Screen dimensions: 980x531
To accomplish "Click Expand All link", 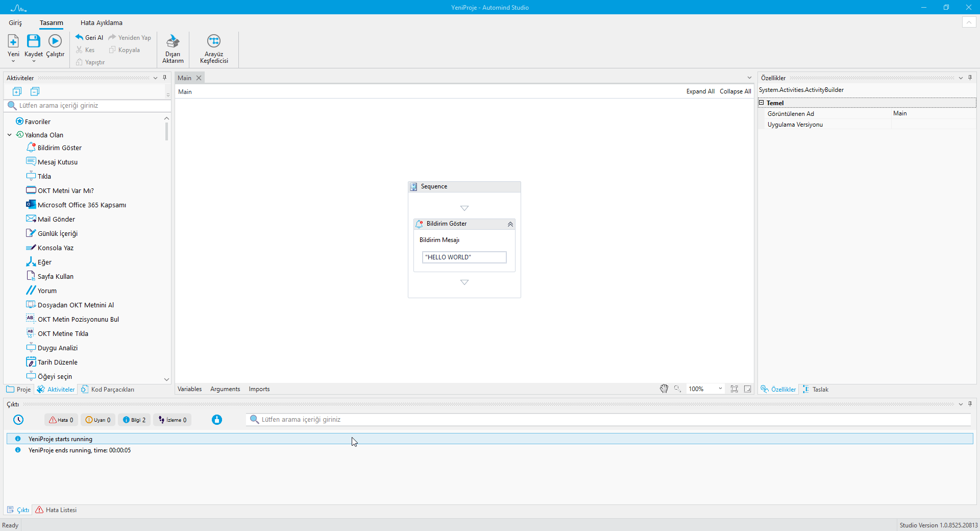I will click(700, 91).
